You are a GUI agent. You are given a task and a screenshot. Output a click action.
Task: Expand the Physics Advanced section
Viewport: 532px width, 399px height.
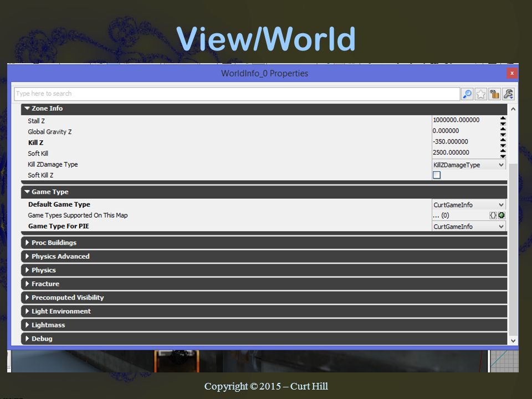click(x=264, y=257)
